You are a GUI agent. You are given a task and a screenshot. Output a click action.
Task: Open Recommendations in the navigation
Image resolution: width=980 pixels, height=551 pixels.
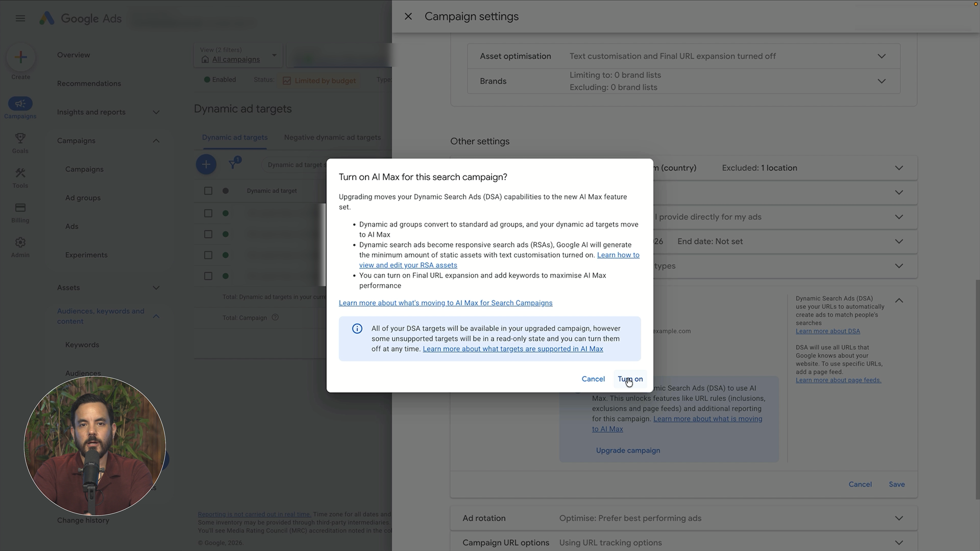click(89, 83)
